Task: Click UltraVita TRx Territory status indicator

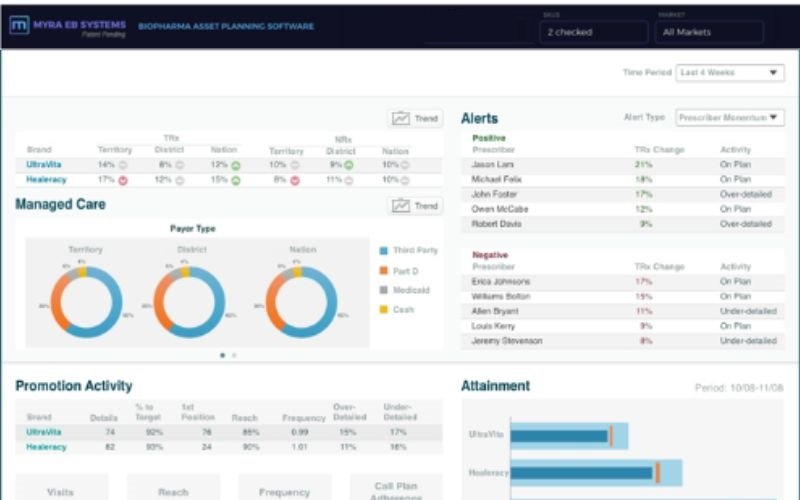Action: (123, 165)
